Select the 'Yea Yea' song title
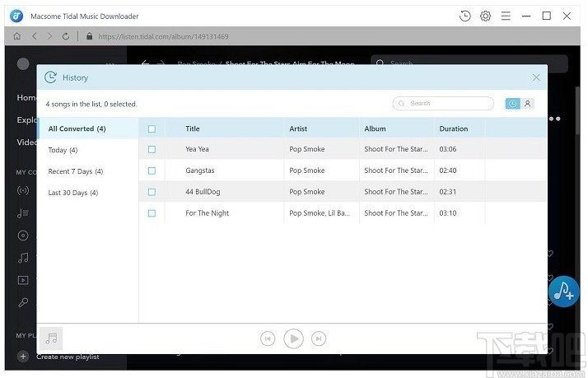Screen dimensions: 588x378 point(198,149)
